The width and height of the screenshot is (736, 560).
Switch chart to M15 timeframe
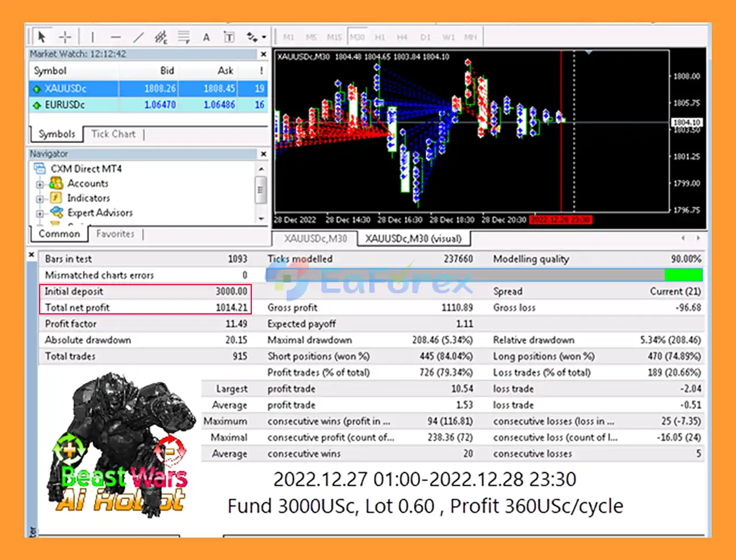point(334,37)
